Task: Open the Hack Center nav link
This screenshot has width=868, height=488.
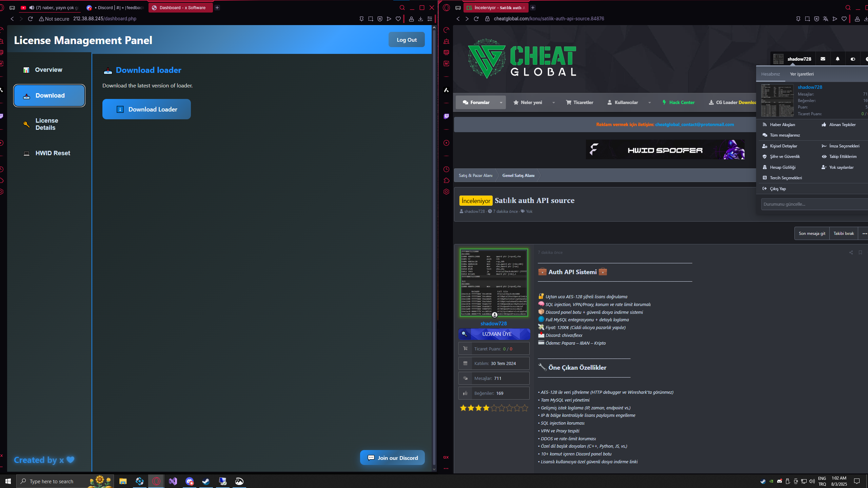Action: pyautogui.click(x=678, y=102)
